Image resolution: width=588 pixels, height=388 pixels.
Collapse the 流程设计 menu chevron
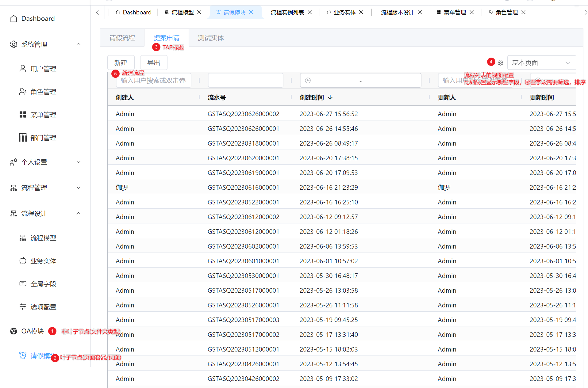tap(79, 214)
